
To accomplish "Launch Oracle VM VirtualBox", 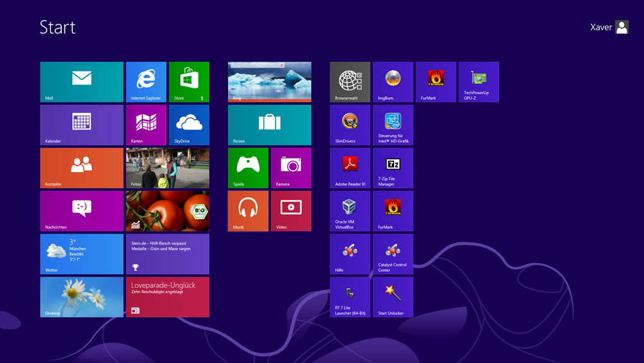I will (x=350, y=211).
